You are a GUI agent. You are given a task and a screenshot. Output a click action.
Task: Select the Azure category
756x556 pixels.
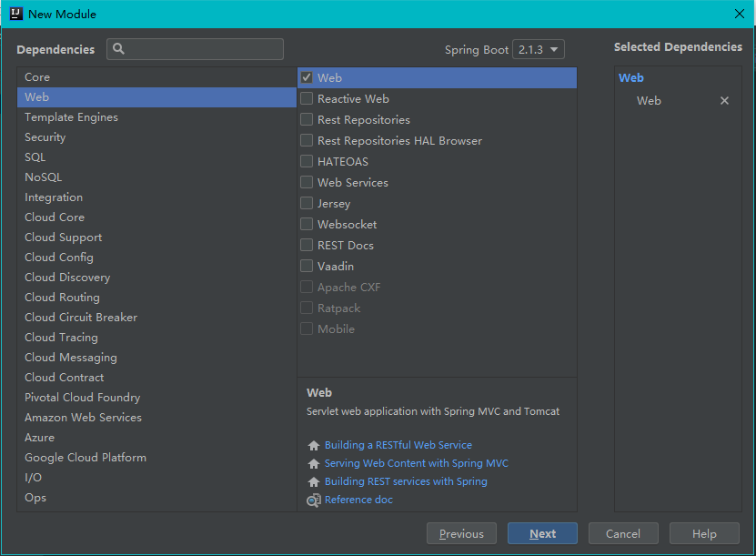click(156, 438)
